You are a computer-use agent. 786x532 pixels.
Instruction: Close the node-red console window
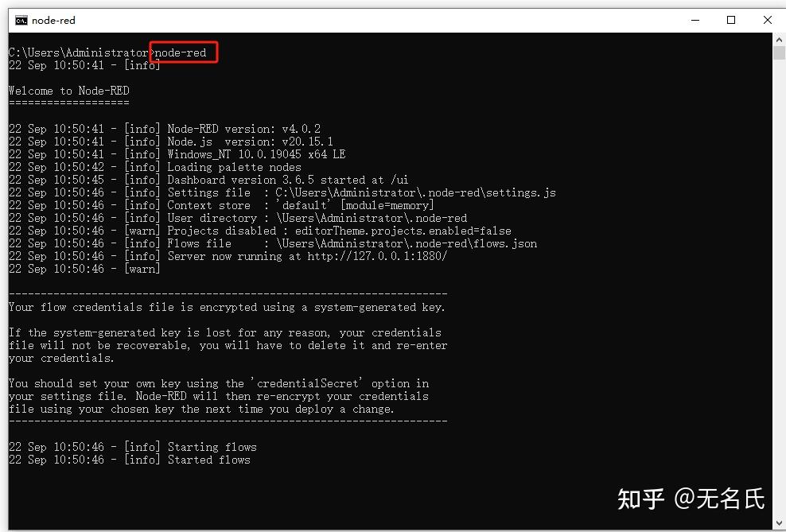coord(767,20)
